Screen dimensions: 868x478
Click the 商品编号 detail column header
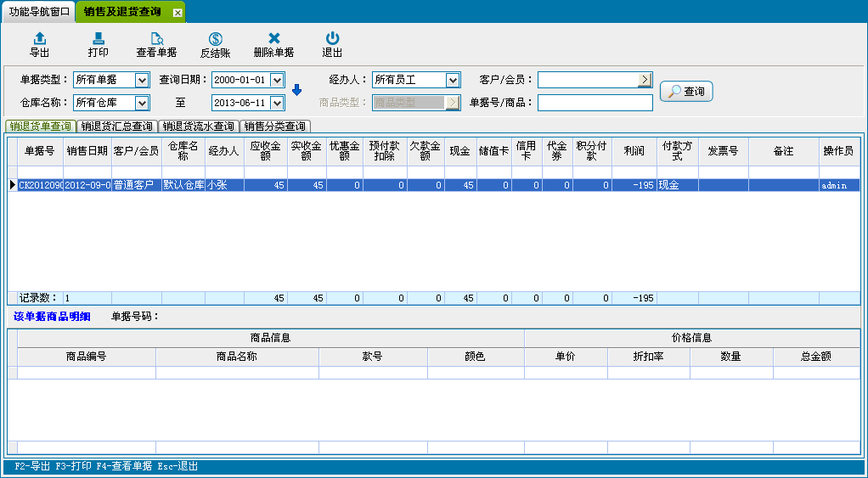[x=87, y=357]
